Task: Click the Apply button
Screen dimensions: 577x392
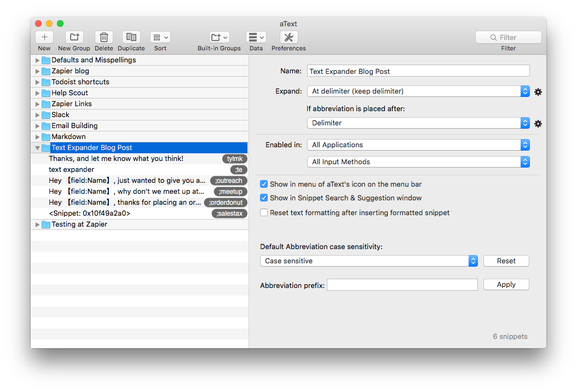Action: tap(506, 285)
